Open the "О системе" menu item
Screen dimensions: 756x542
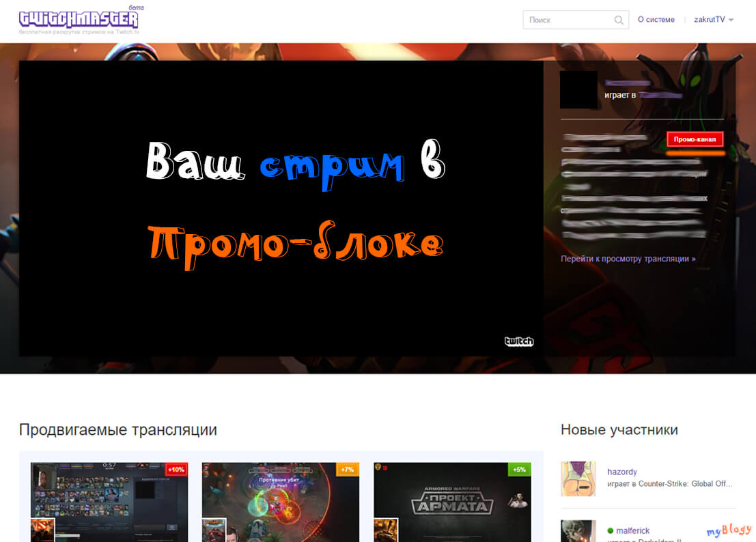[x=656, y=20]
